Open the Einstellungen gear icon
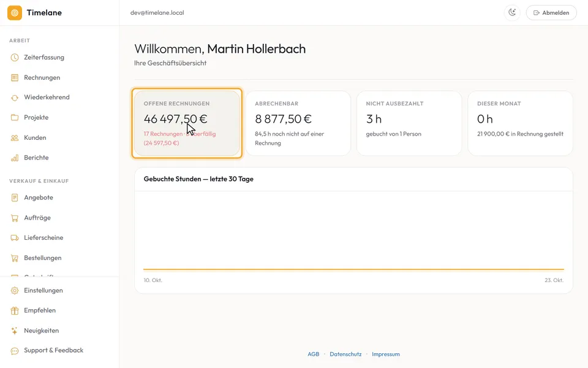Image resolution: width=588 pixels, height=368 pixels. (15, 291)
